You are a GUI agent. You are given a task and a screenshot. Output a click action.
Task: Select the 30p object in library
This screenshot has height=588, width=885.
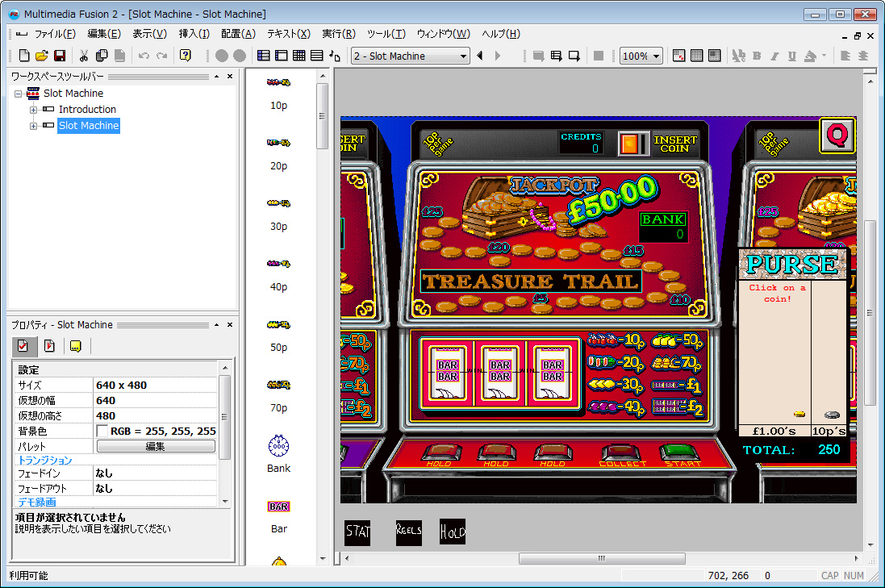(x=278, y=214)
